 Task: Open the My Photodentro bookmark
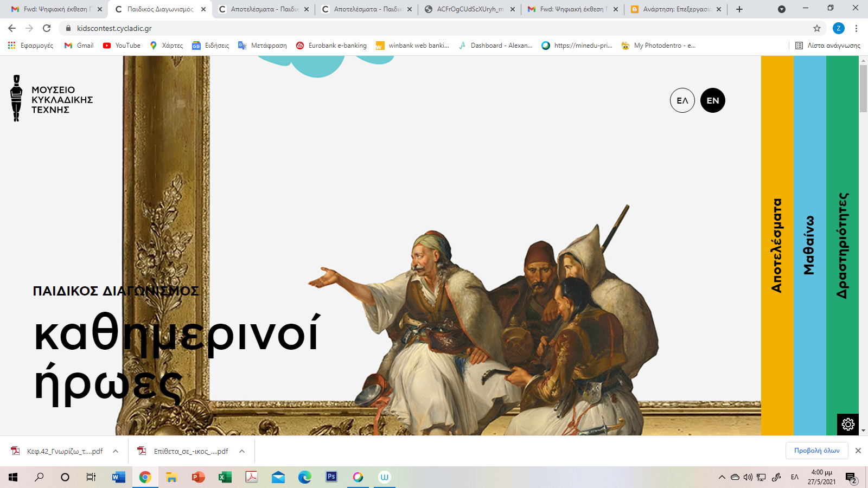tap(659, 46)
